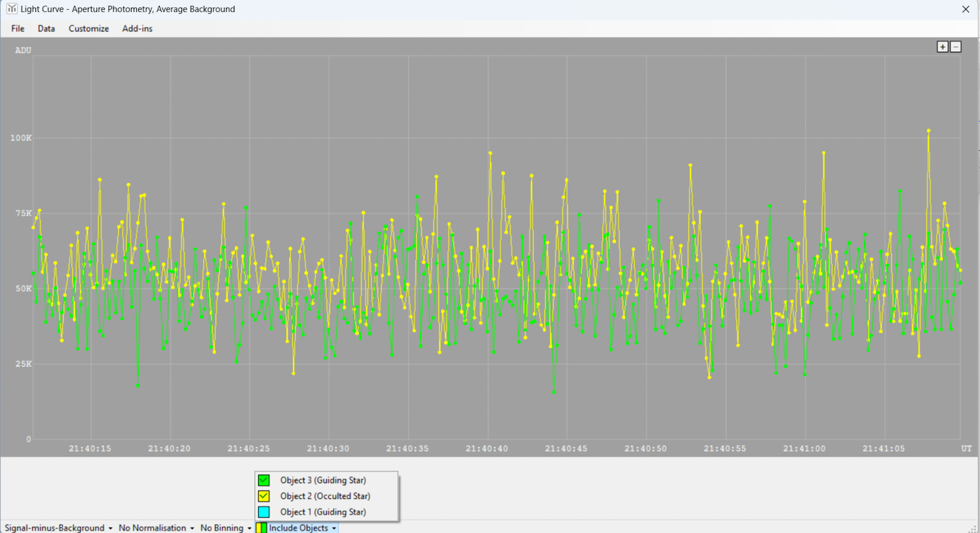Click the plus zoom-in button on the chart
Image resolution: width=980 pixels, height=533 pixels.
(942, 47)
